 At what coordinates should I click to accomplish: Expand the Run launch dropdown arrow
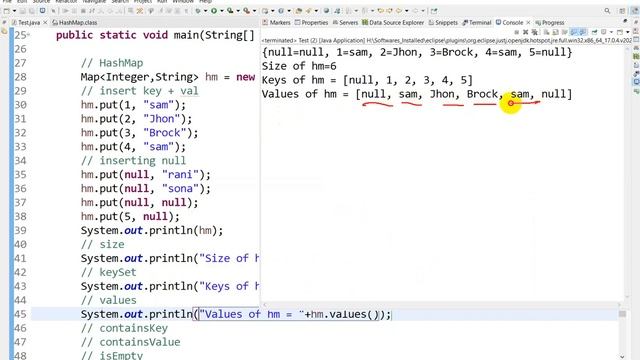click(x=222, y=11)
